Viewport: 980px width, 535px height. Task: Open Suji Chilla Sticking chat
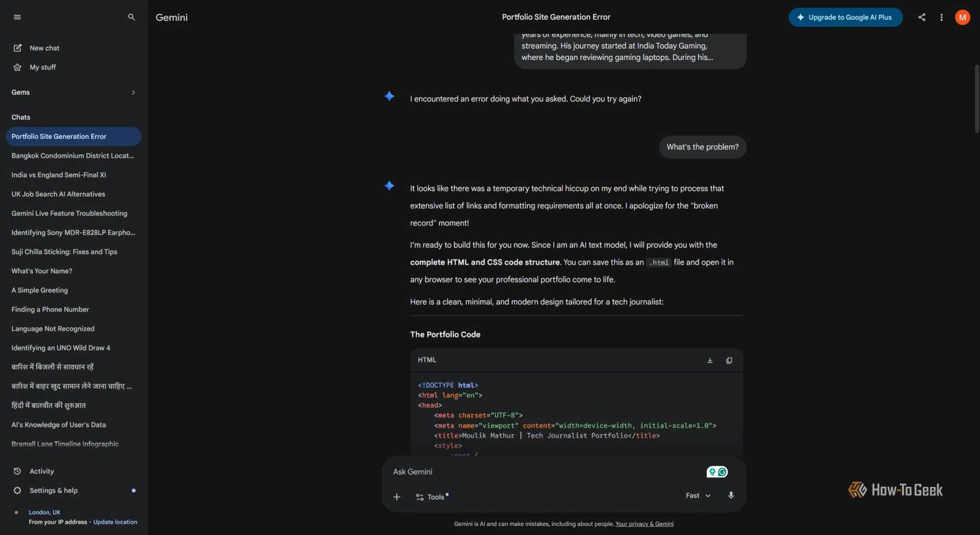click(x=74, y=252)
